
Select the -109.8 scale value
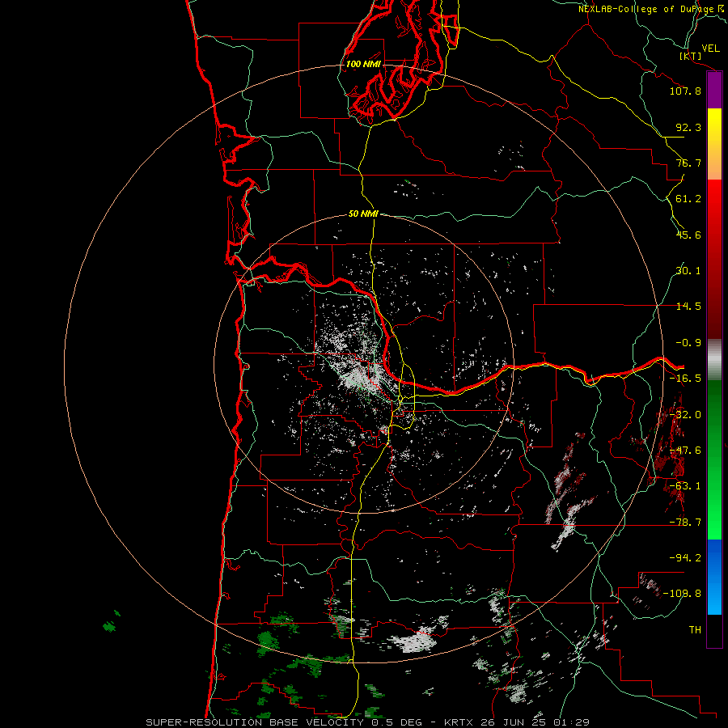pyautogui.click(x=682, y=594)
